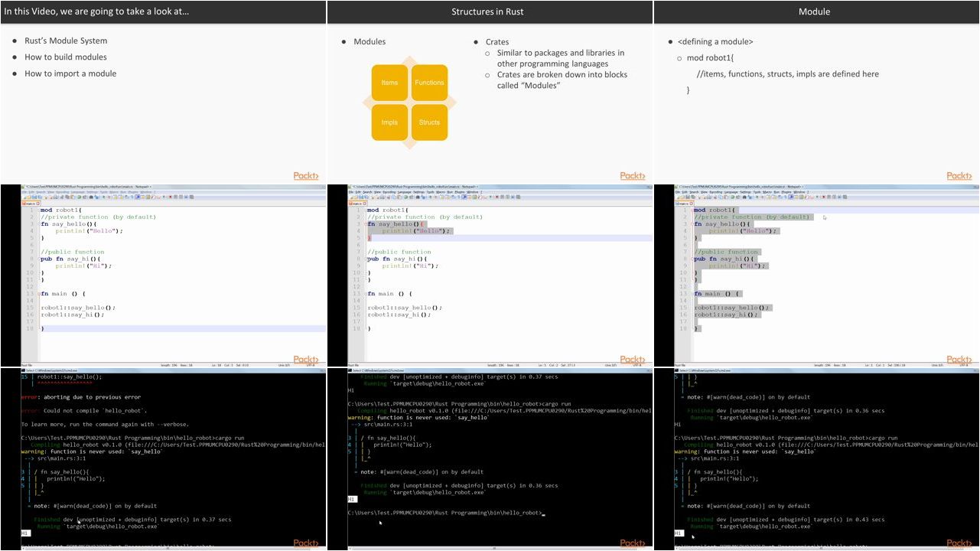
Task: Select the Notepad++ frame with line 18 highlighted
Action: click(x=163, y=275)
